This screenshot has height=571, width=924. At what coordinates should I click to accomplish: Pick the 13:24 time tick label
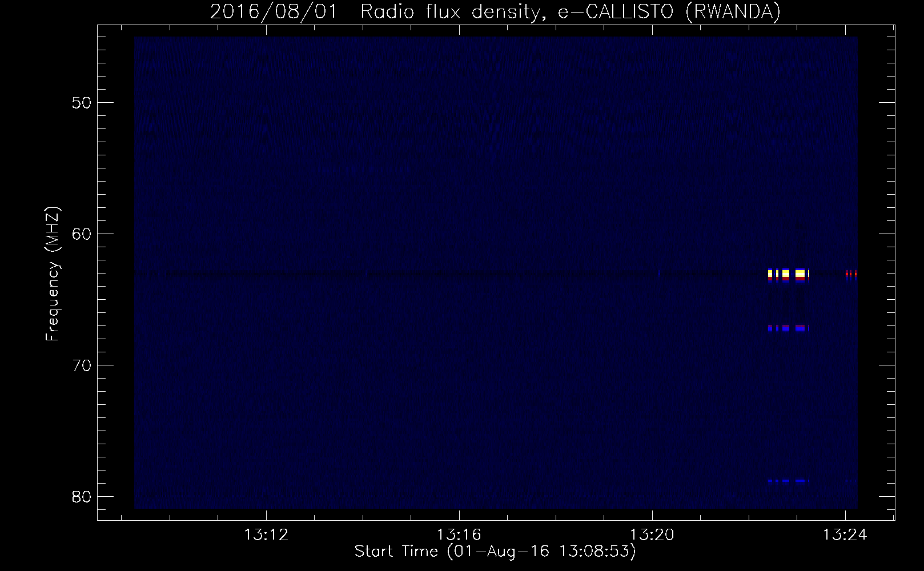pos(845,535)
